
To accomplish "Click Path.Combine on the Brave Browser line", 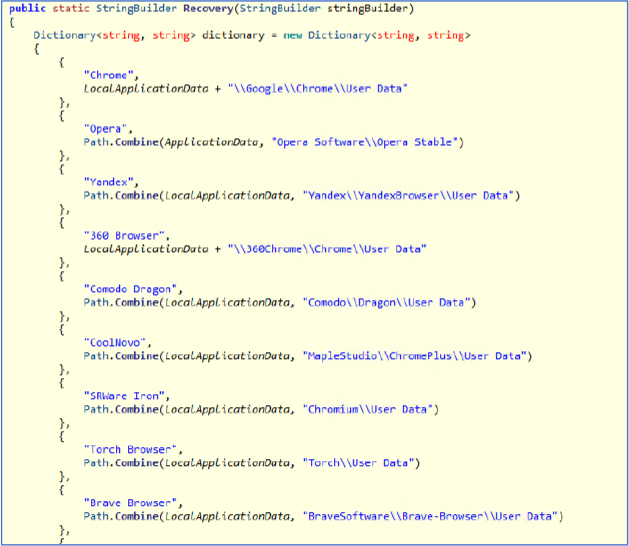I will pos(121,516).
